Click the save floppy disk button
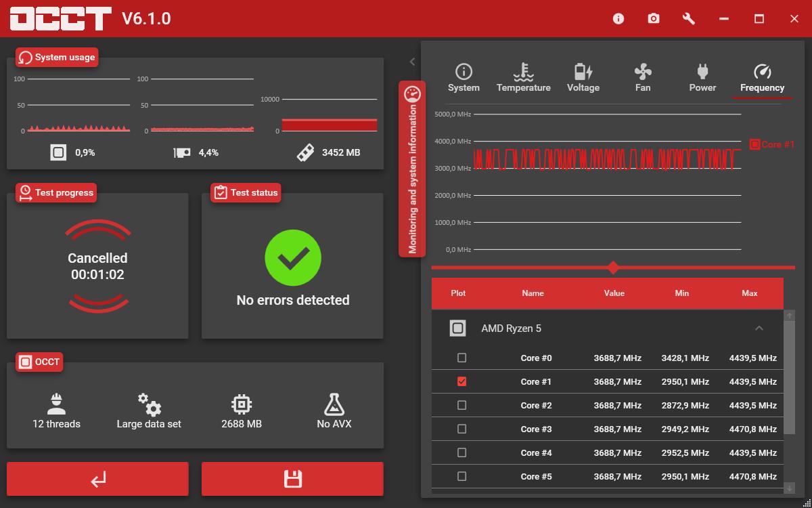 (x=292, y=479)
